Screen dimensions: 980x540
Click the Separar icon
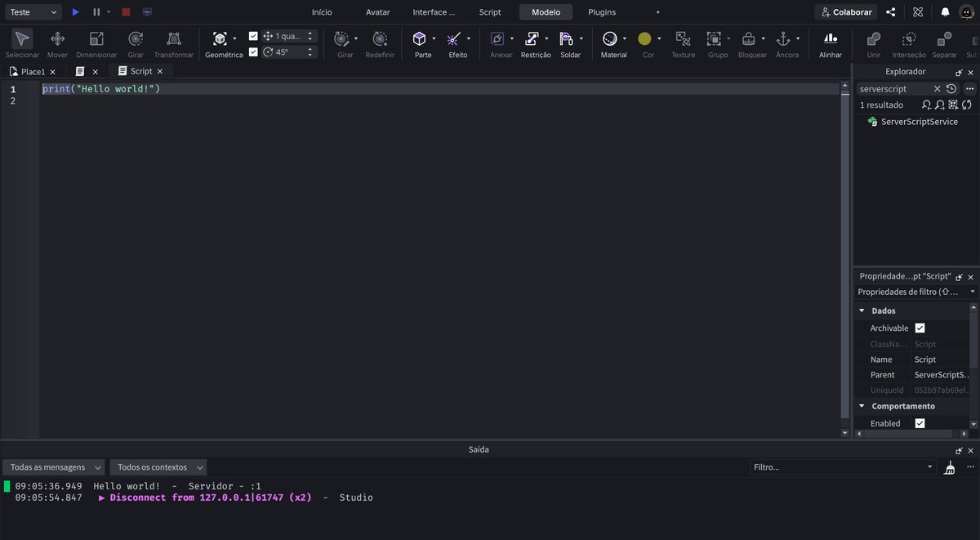[944, 38]
